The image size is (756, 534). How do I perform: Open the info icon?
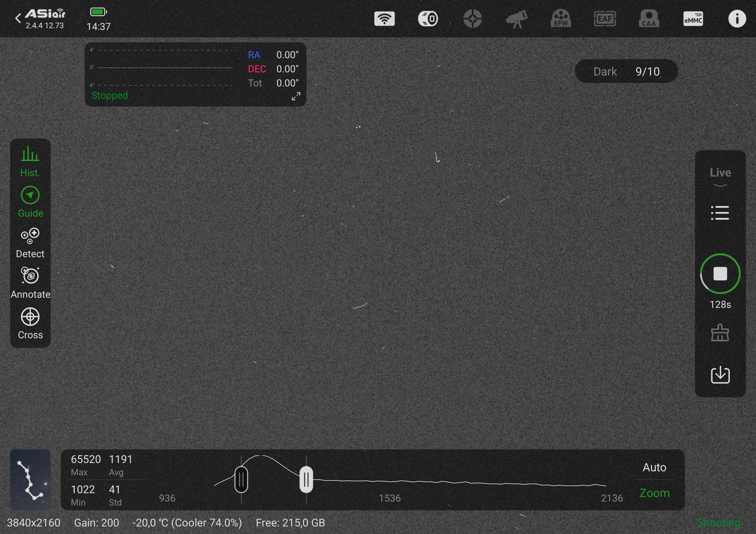(737, 19)
